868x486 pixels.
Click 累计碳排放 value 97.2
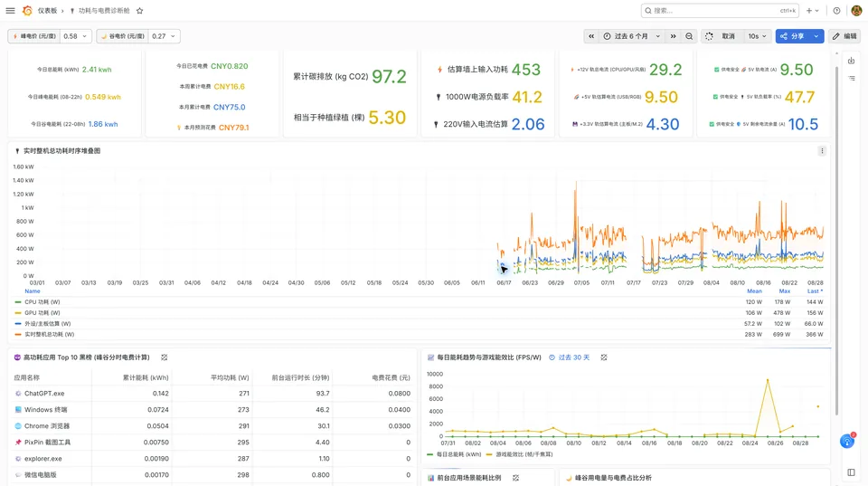point(389,76)
